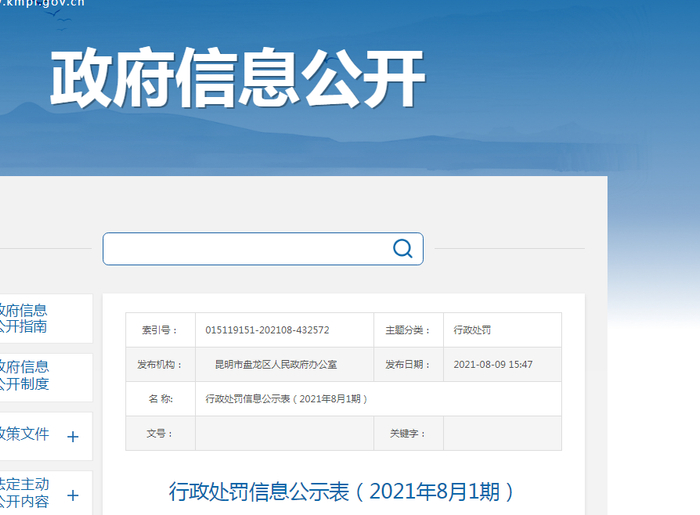The image size is (700, 515).
Task: Click publisher 昆明市盘龙区人民政府办公室
Action: point(276,365)
